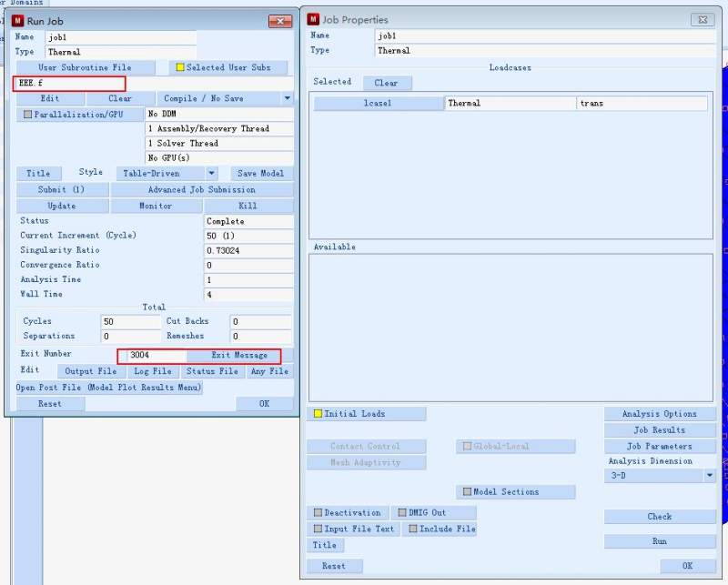
Task: Submit the job with Submit (1)
Action: point(62,190)
